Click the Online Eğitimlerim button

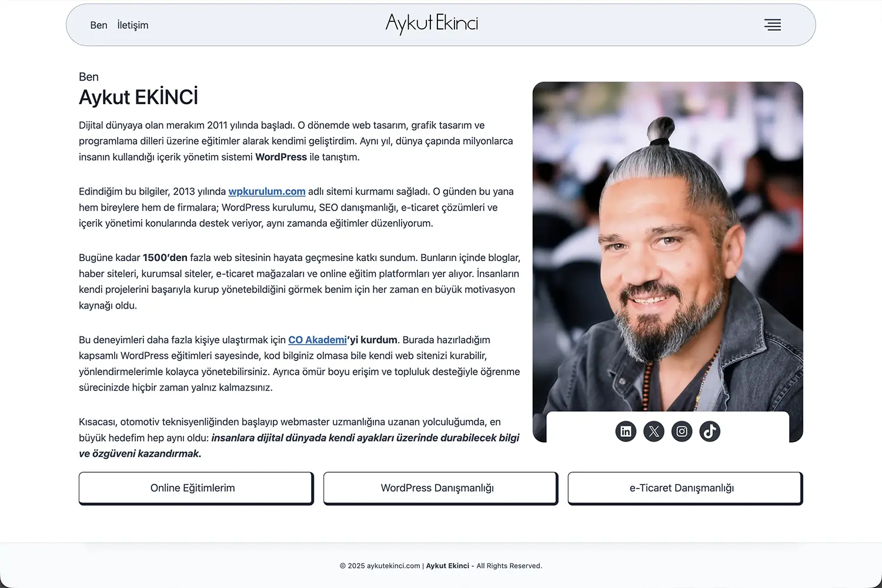196,487
